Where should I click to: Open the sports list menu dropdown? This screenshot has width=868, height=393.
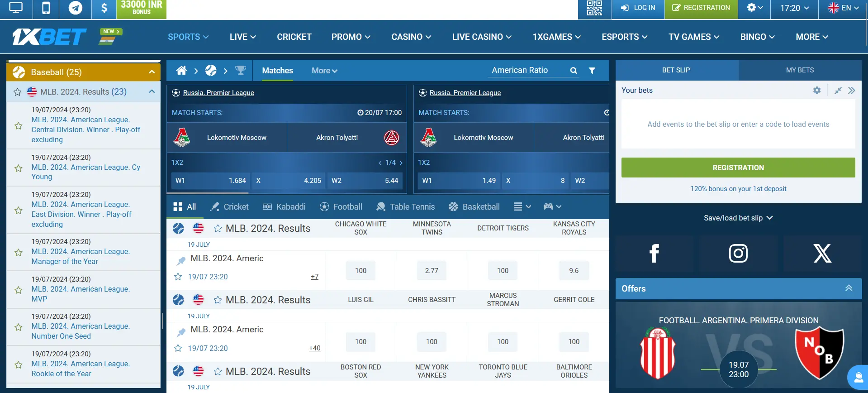point(522,206)
